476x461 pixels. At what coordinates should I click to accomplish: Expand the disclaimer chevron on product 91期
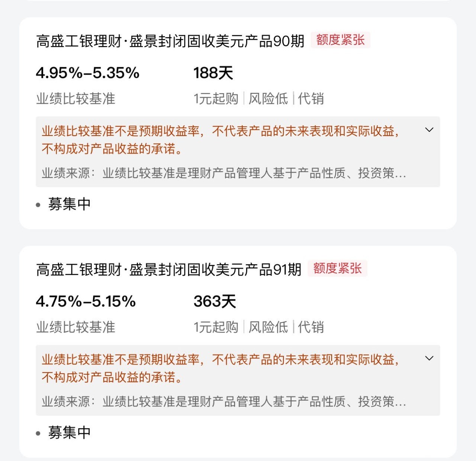point(429,358)
